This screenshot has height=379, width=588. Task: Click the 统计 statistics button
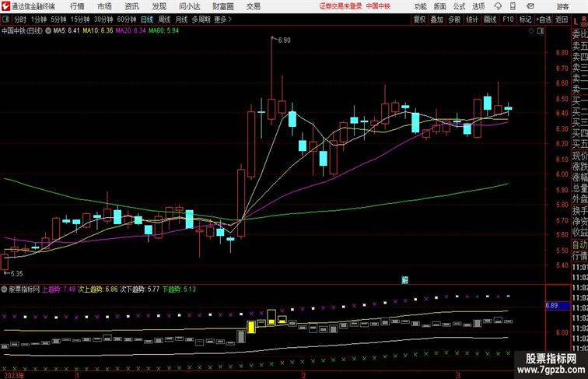(x=472, y=19)
